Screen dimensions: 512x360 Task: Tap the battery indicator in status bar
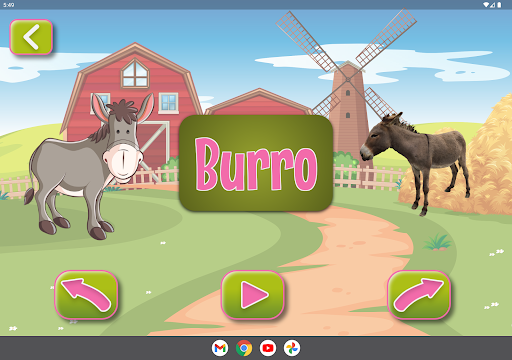pyautogui.click(x=499, y=5)
